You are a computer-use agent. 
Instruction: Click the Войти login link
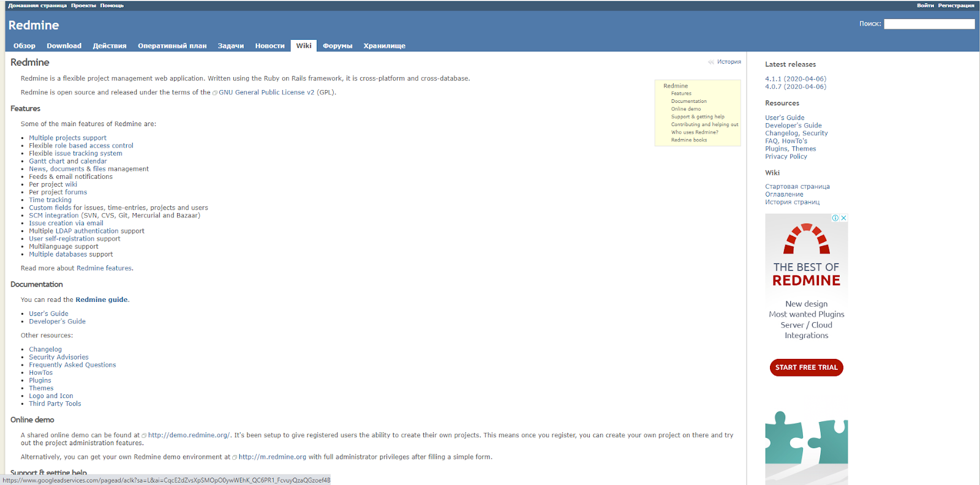(x=925, y=6)
